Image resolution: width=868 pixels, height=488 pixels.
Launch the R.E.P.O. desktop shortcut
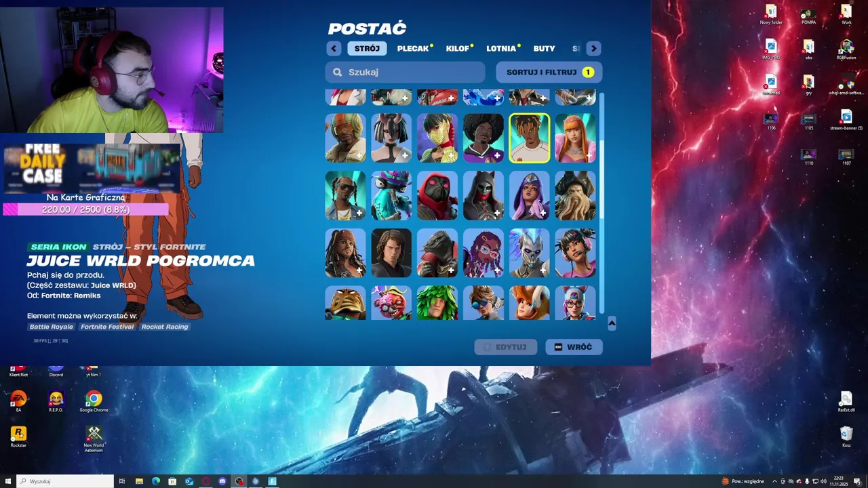coord(56,401)
